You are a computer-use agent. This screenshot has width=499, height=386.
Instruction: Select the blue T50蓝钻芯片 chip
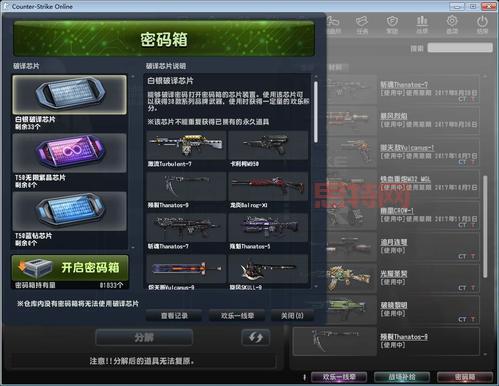coord(70,211)
